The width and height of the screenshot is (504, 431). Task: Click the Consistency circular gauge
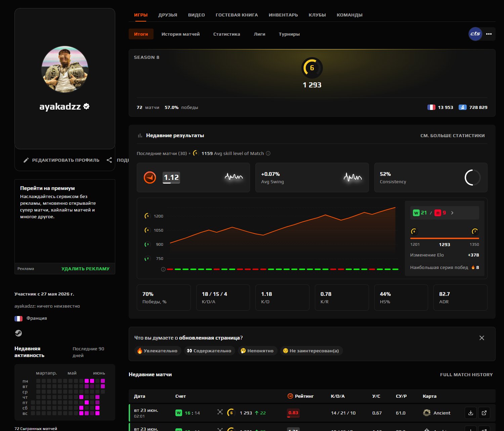(473, 178)
